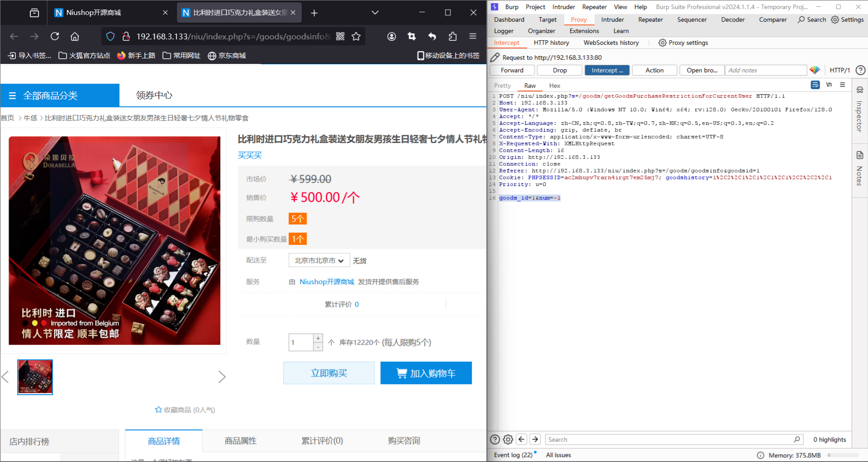Show next product thumbnail arrow
The image size is (868, 462).
tap(222, 377)
